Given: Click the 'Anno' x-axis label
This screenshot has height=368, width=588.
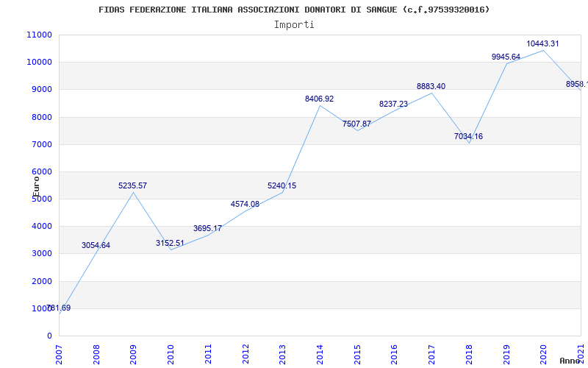Looking at the screenshot, I should [x=570, y=361].
